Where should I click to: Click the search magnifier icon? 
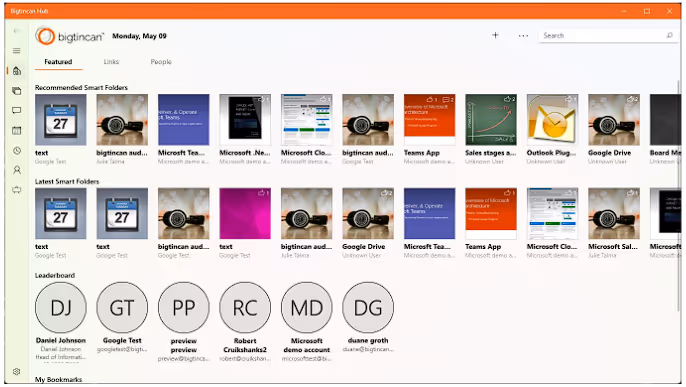click(669, 35)
